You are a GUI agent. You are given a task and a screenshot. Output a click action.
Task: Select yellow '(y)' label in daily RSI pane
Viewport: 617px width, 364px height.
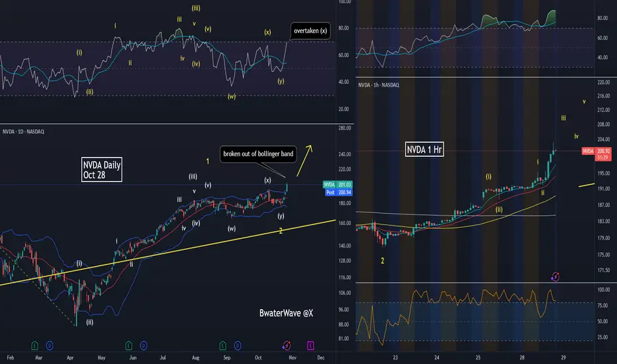pyautogui.click(x=281, y=81)
